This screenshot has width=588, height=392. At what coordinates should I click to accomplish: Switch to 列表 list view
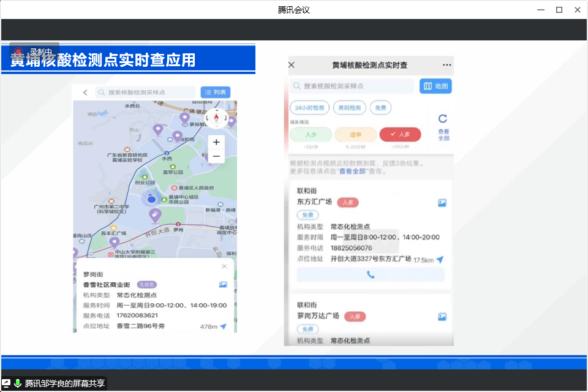(216, 92)
